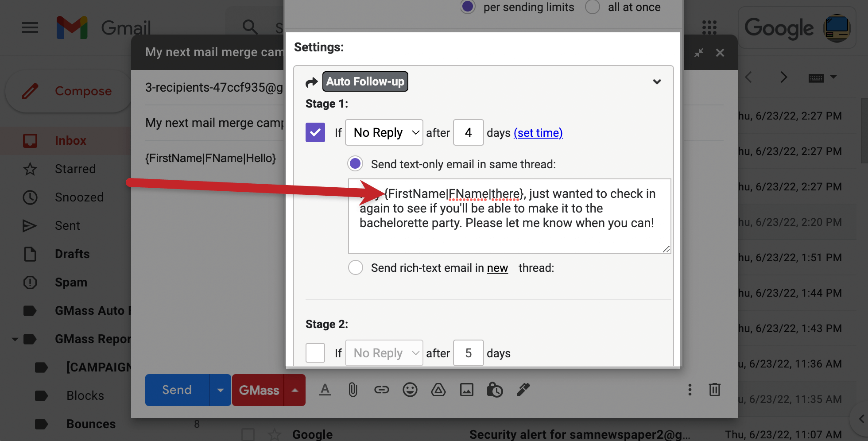Open the Bounces label

click(91, 424)
